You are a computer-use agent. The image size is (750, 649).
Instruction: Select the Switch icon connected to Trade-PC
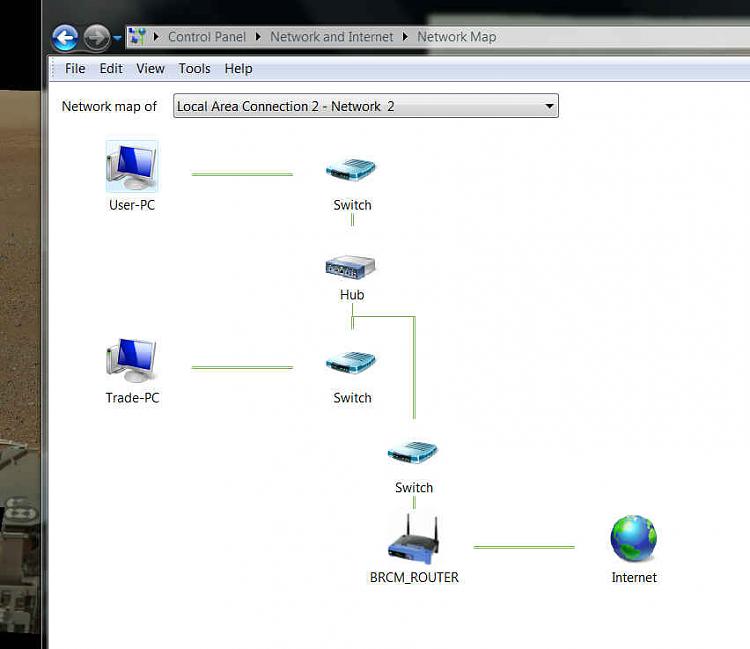[x=351, y=363]
